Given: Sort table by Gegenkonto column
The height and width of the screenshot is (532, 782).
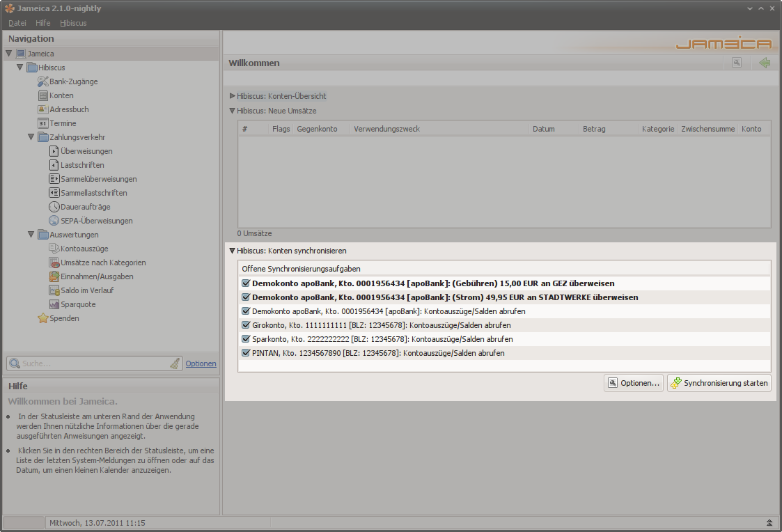Looking at the screenshot, I should (x=321, y=129).
